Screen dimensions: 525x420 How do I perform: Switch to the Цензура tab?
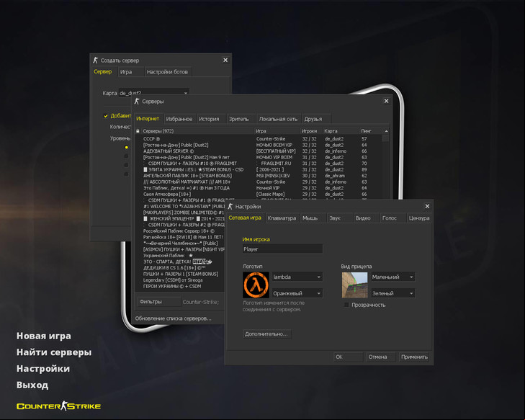pos(419,218)
